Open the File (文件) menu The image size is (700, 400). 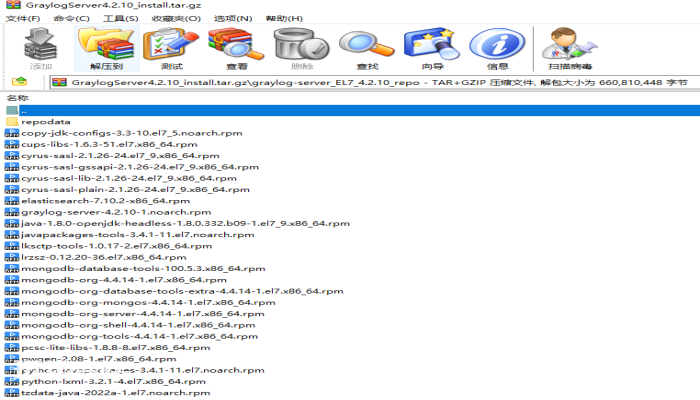pyautogui.click(x=22, y=18)
